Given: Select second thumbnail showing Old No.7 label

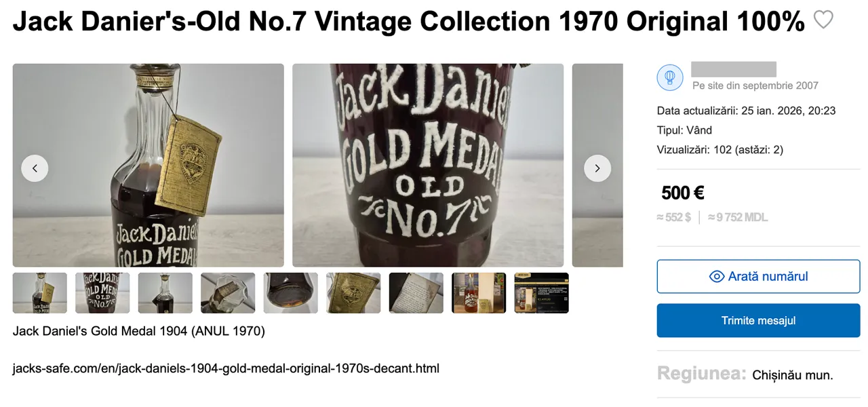Looking at the screenshot, I should [102, 293].
